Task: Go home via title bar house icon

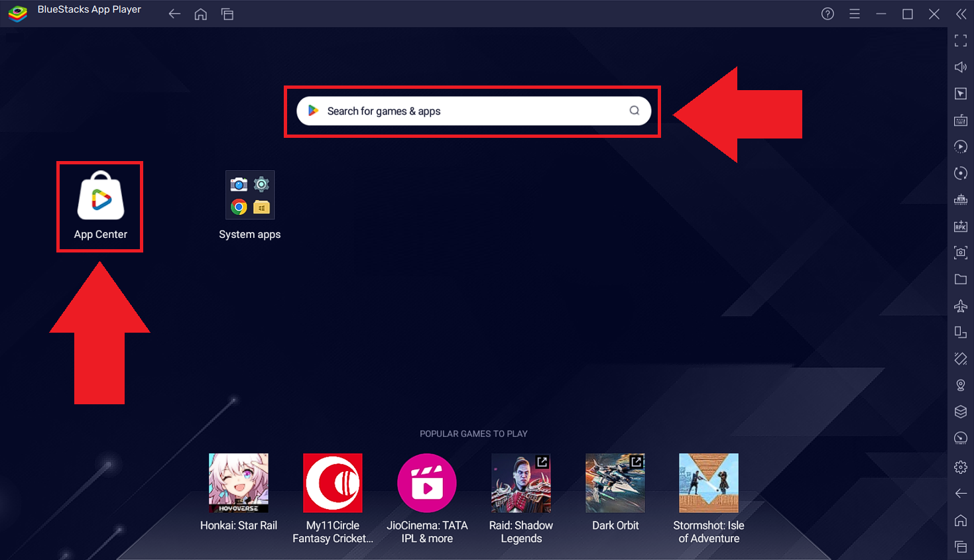Action: click(x=200, y=14)
